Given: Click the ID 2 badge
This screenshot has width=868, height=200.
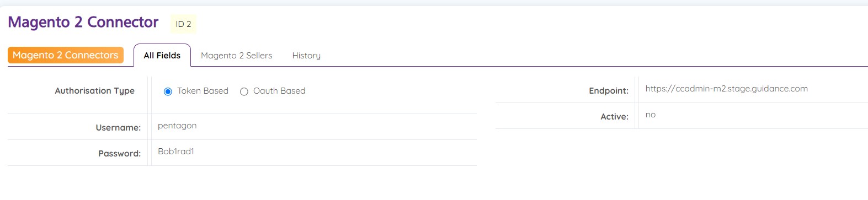Looking at the screenshot, I should pos(184,24).
